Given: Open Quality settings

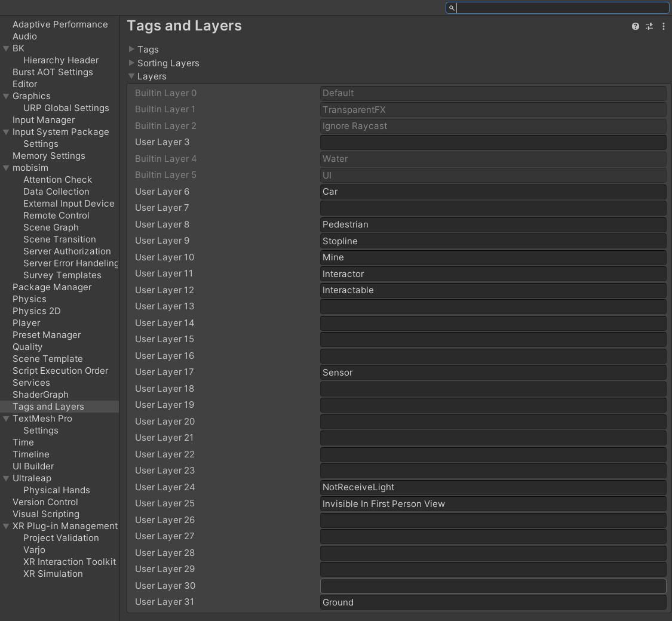Looking at the screenshot, I should point(27,348).
